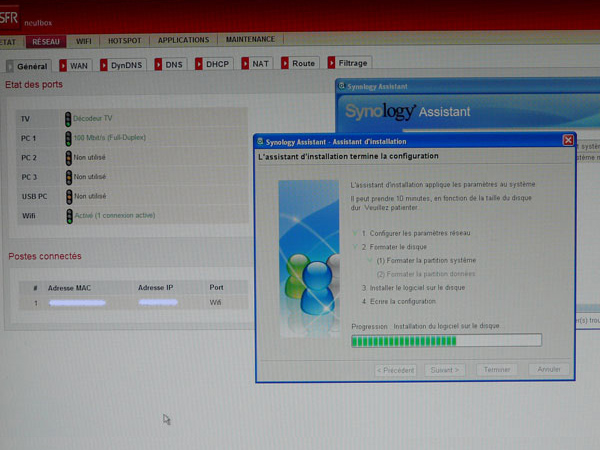Click the TV port status light
This screenshot has height=450, width=600.
[x=68, y=119]
